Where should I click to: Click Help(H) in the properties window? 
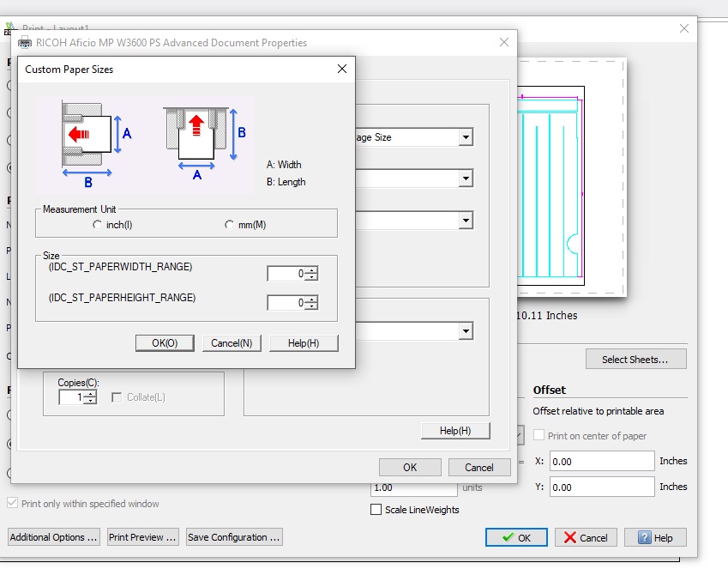point(455,431)
